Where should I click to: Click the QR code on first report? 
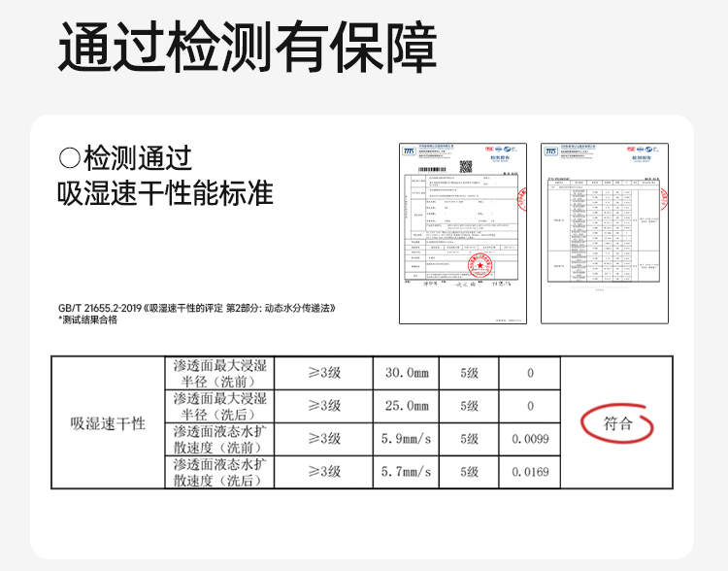[x=466, y=166]
